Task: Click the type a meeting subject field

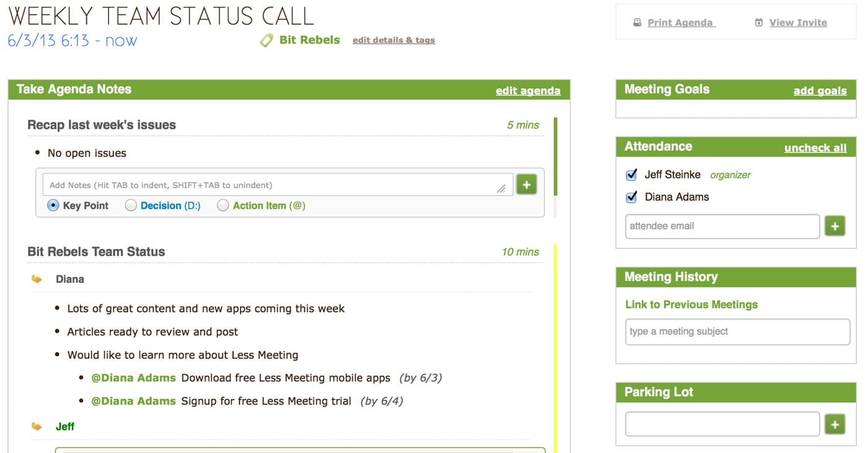Action: coord(737,332)
